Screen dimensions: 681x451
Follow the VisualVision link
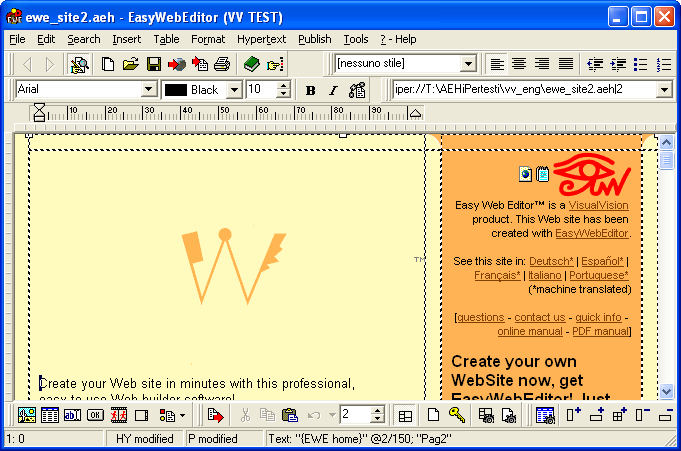598,205
